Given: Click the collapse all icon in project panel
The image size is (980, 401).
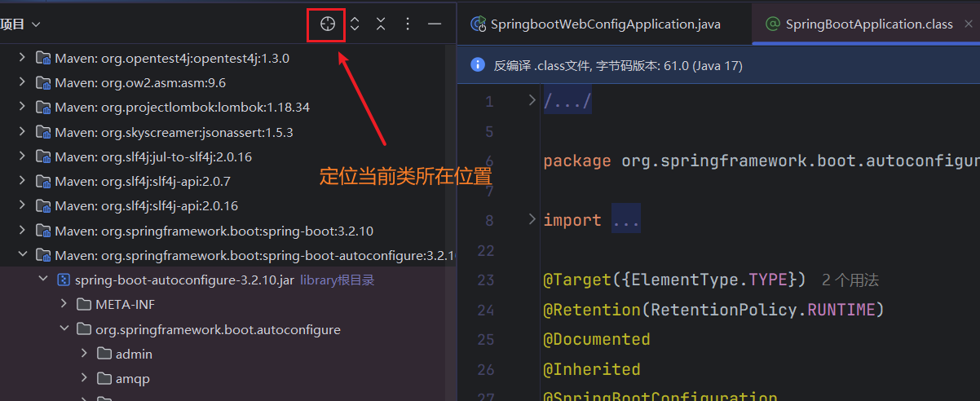Looking at the screenshot, I should coord(381,24).
